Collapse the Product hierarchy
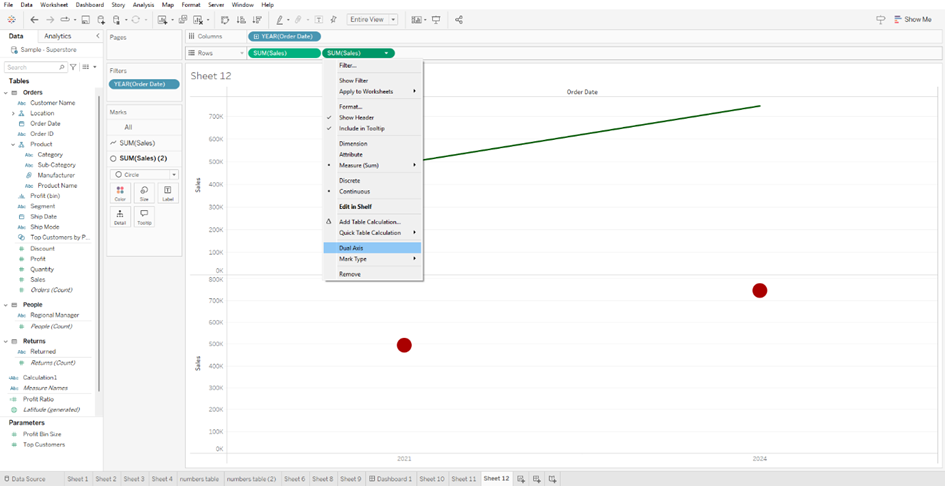Image resolution: width=945 pixels, height=486 pixels. pyautogui.click(x=13, y=145)
